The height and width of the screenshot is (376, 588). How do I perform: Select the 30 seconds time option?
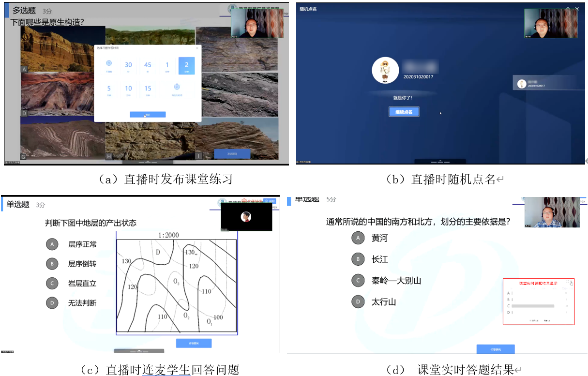click(128, 66)
